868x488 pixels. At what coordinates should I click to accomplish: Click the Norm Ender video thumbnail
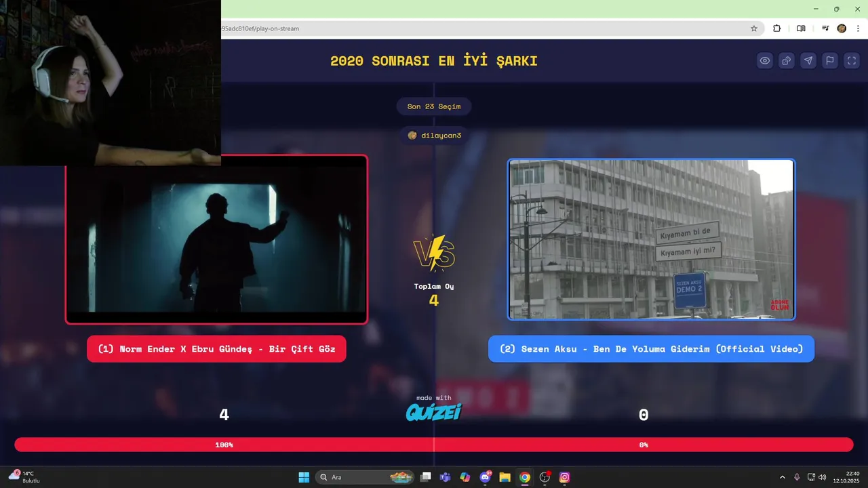tap(216, 239)
